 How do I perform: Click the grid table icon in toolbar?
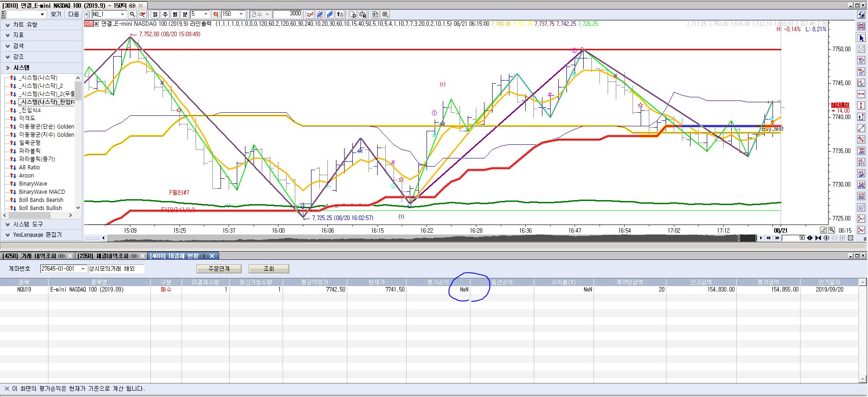point(385,14)
